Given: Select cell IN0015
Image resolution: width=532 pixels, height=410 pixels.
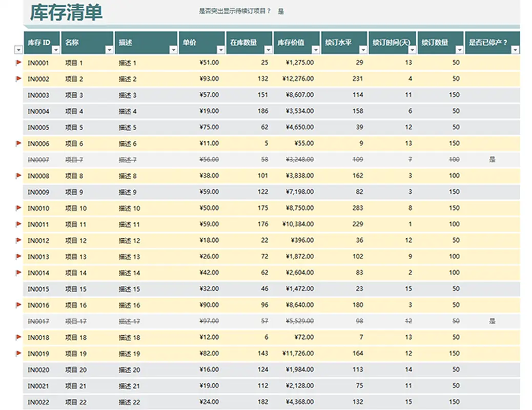Looking at the screenshot, I should (x=38, y=289).
